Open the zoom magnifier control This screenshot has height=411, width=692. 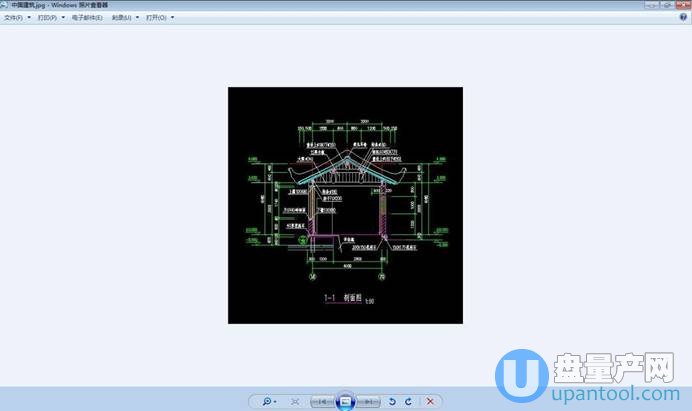(x=268, y=401)
